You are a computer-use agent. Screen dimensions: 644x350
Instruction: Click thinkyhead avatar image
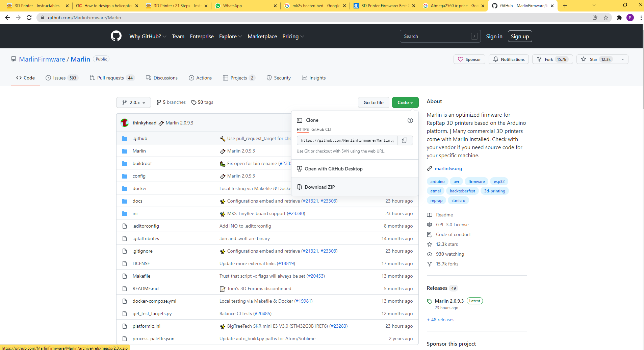pyautogui.click(x=125, y=123)
